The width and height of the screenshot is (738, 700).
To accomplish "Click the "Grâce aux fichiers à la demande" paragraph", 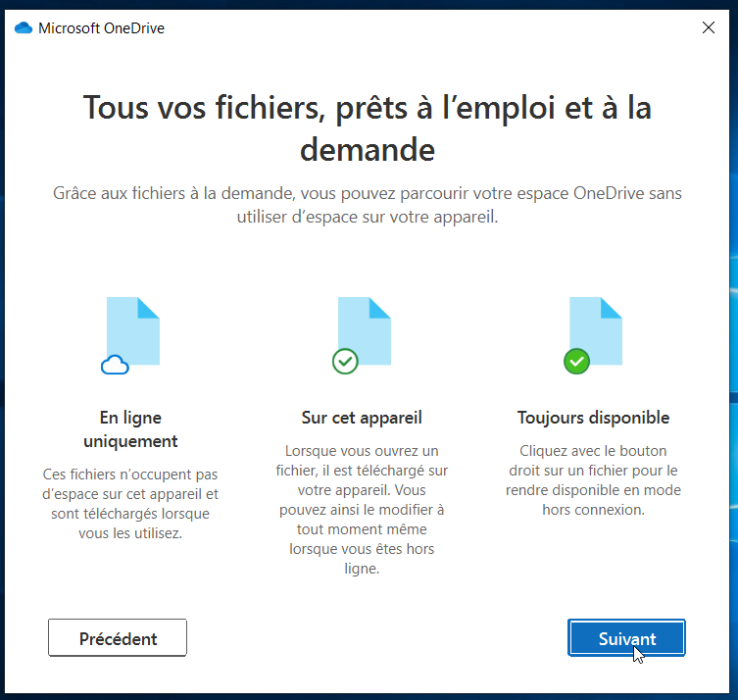I will coord(368,205).
